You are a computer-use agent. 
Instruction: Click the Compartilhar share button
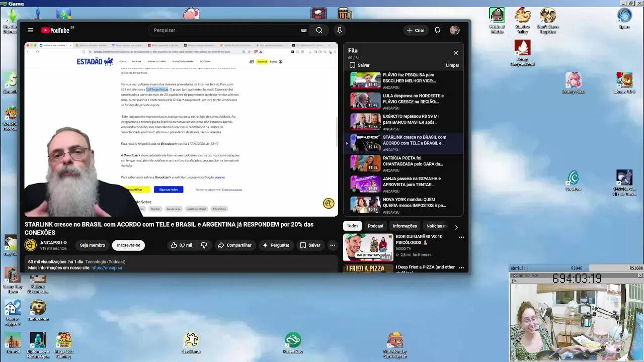tap(234, 245)
